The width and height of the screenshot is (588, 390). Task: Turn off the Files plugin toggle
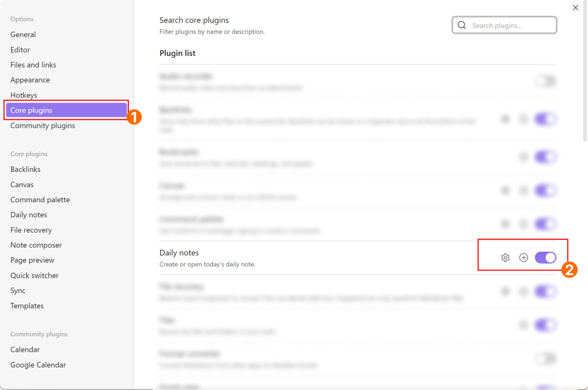tap(545, 325)
